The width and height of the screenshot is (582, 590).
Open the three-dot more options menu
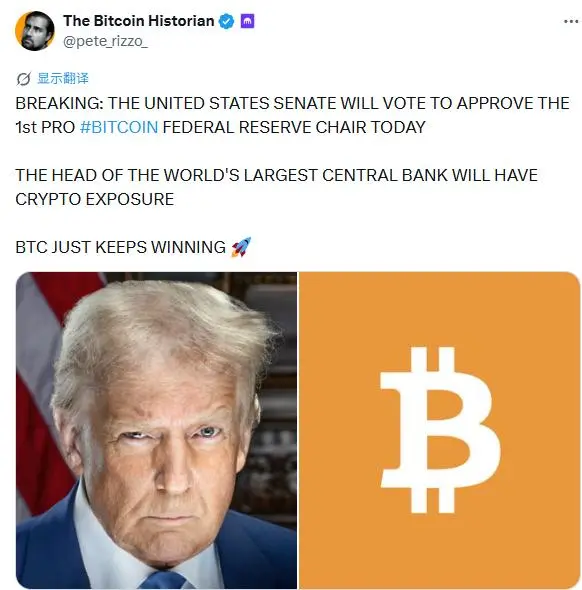(571, 21)
